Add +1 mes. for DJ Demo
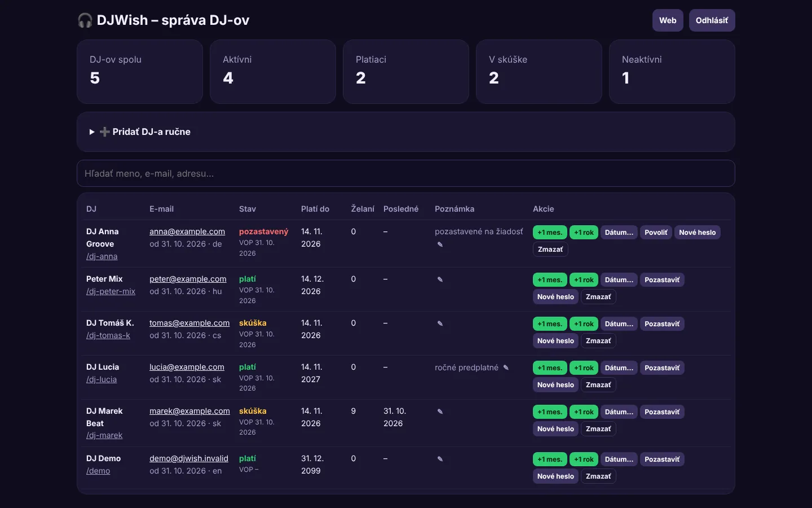This screenshot has width=812, height=508. tap(550, 459)
